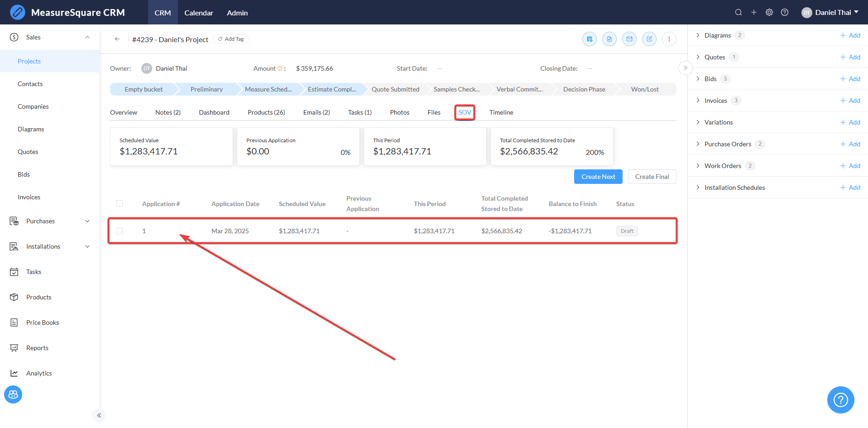The image size is (868, 428).
Task: Set pipeline stage to Quote Submitted
Action: click(395, 89)
